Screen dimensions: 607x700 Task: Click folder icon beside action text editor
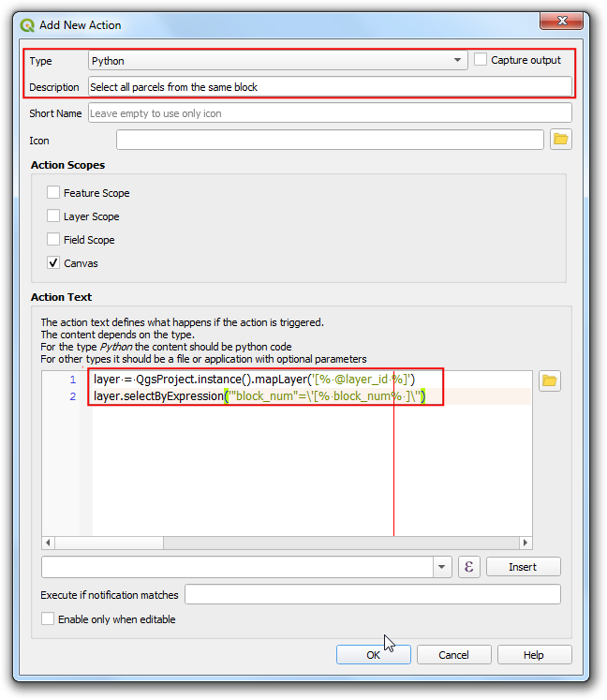(550, 380)
